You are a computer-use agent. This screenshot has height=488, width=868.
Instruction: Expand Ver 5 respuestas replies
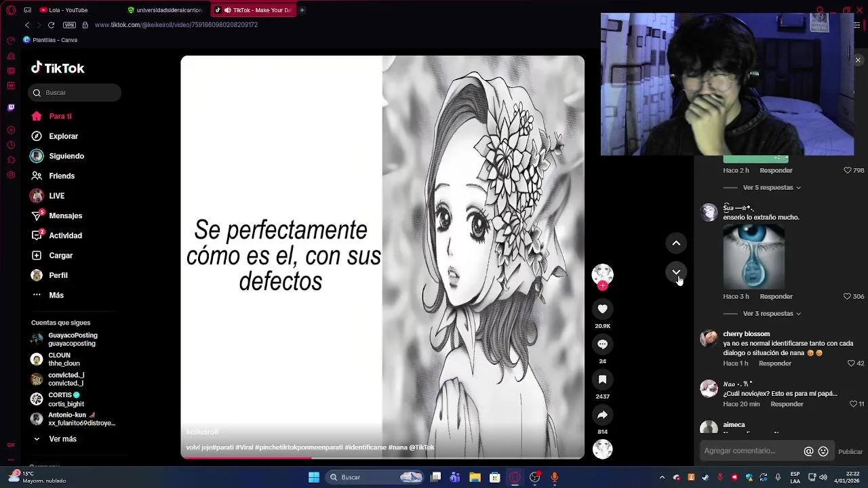pos(772,188)
